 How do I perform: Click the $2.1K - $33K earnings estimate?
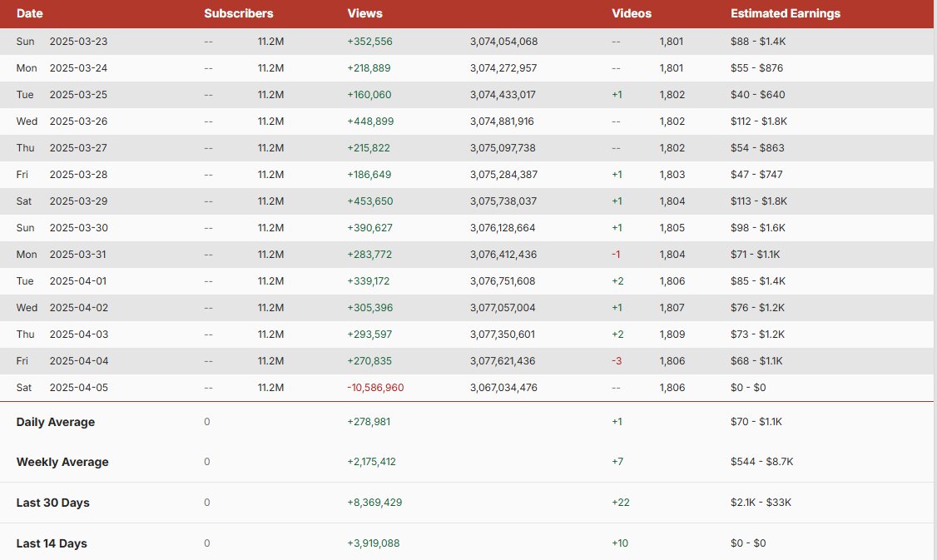[761, 502]
